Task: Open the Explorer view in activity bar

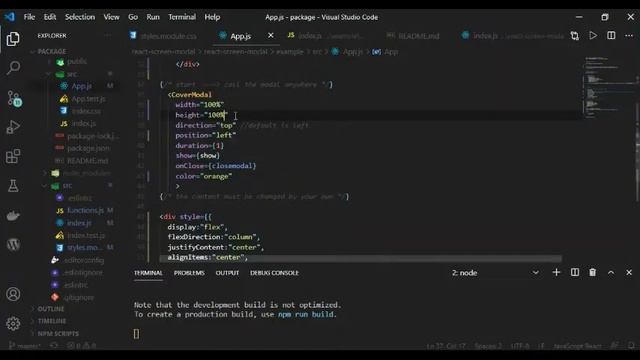Action: coord(13,39)
